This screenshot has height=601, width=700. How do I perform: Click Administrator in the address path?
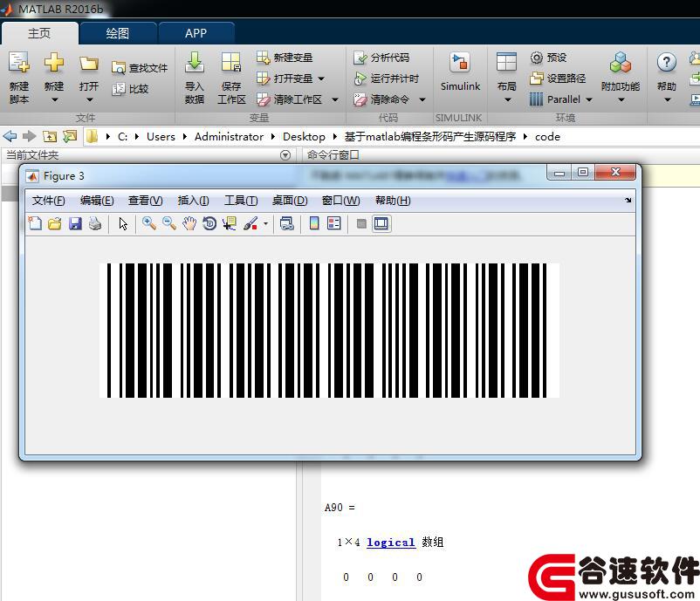pyautogui.click(x=229, y=137)
